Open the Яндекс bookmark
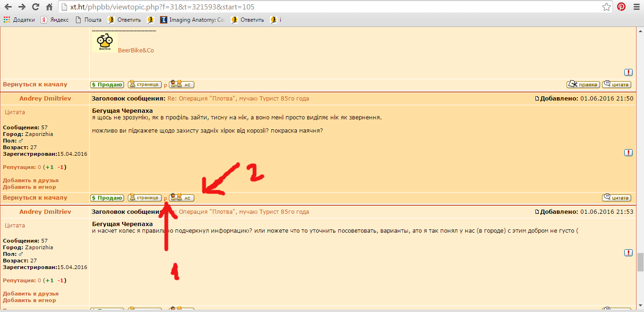Viewport: 644px width, 312px height. tap(55, 20)
